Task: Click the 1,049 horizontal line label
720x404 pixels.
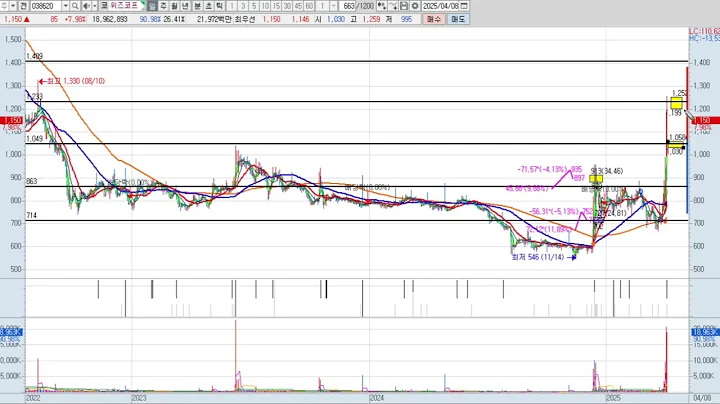Action: click(x=34, y=139)
